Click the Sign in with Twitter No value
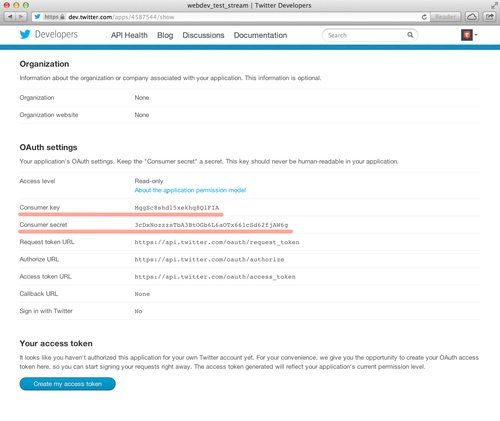Screen dimensions: 500x421 (138, 311)
